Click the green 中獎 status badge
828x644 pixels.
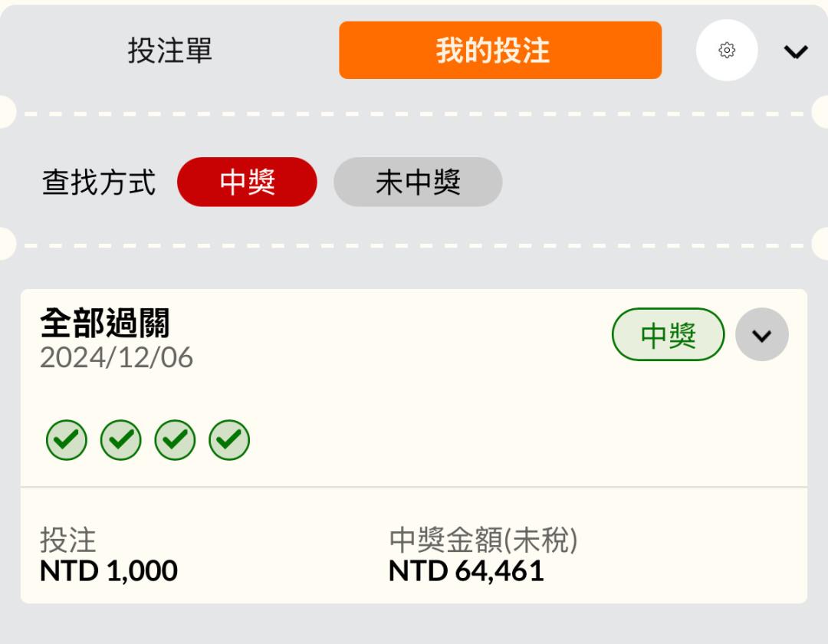(668, 335)
